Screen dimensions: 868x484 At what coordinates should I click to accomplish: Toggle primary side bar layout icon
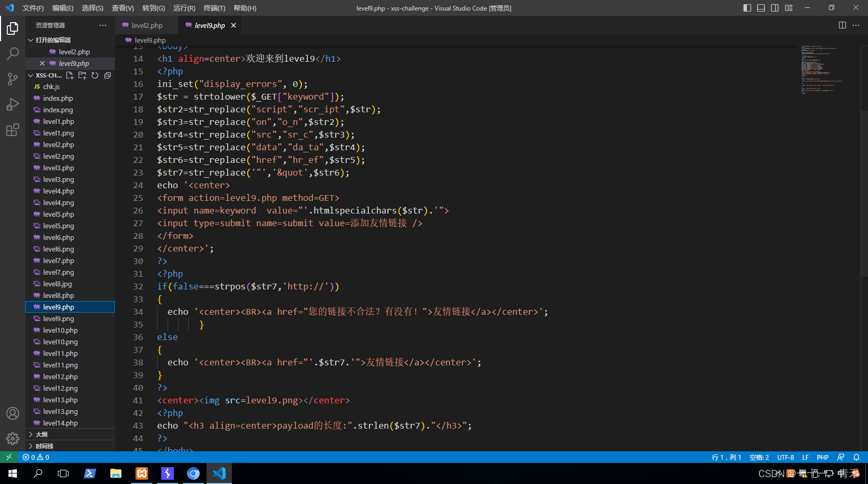pyautogui.click(x=747, y=8)
